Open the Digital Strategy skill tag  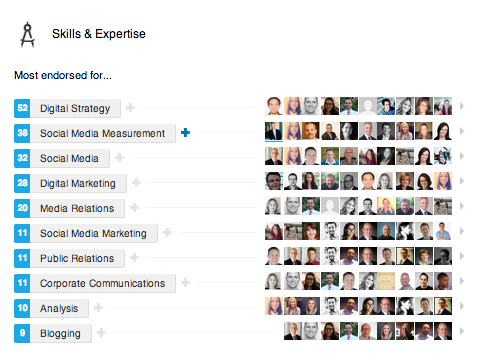coord(75,108)
